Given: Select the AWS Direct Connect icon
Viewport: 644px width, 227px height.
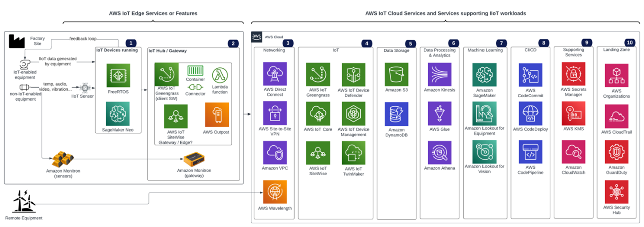Looking at the screenshot, I should tap(275, 74).
